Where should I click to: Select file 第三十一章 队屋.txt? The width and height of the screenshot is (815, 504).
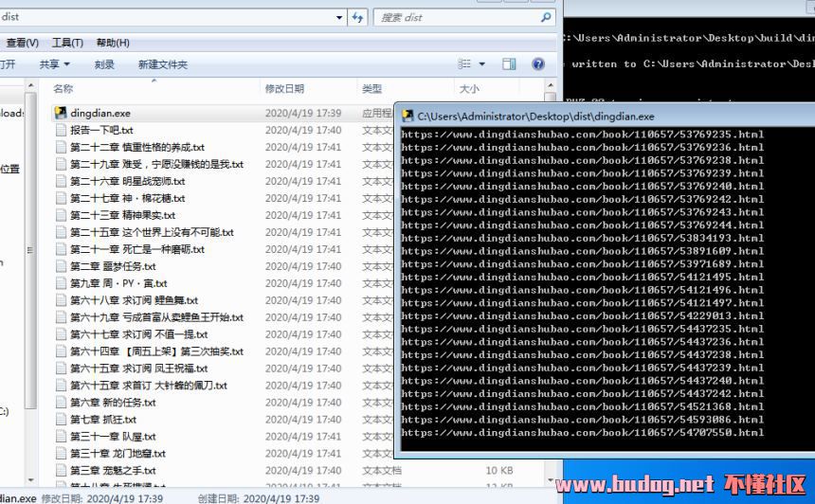coord(114,437)
